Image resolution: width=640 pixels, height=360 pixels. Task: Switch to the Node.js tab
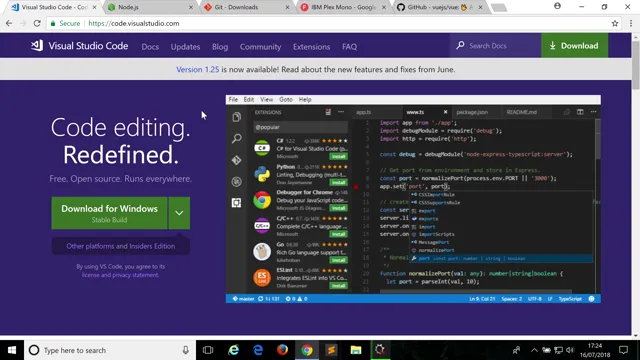tap(149, 7)
